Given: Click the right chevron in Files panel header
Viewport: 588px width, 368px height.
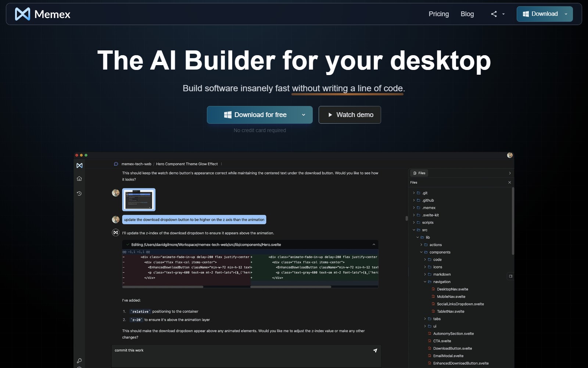Looking at the screenshot, I should pos(510,173).
